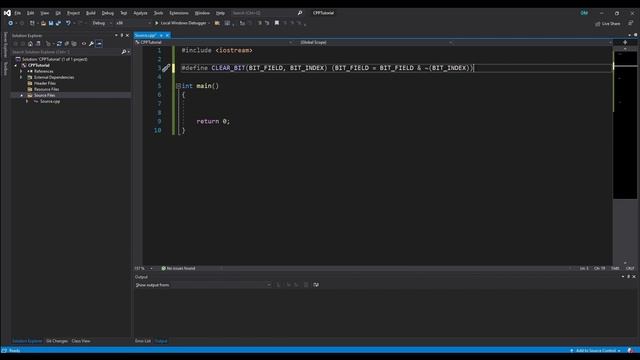Start Local Windows Debugger

(181, 23)
